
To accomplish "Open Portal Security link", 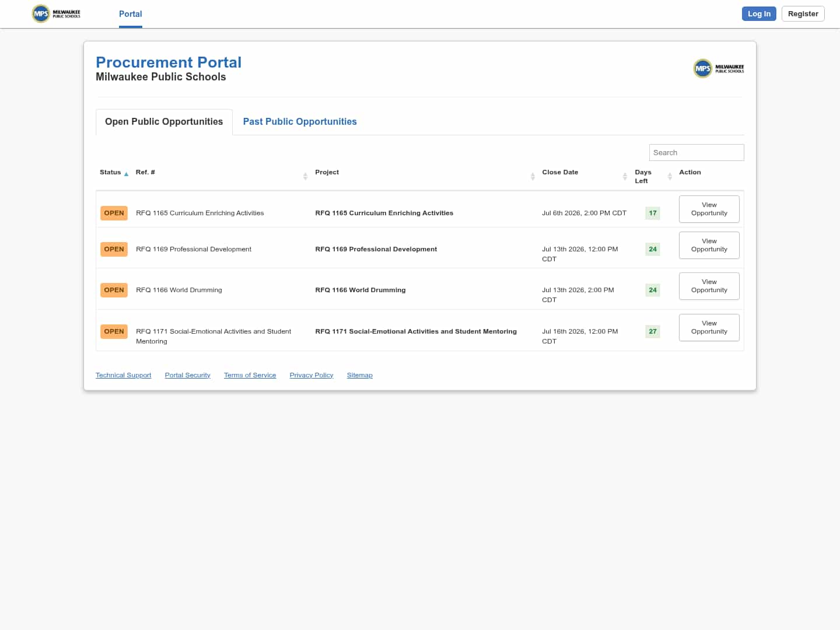I will [187, 375].
